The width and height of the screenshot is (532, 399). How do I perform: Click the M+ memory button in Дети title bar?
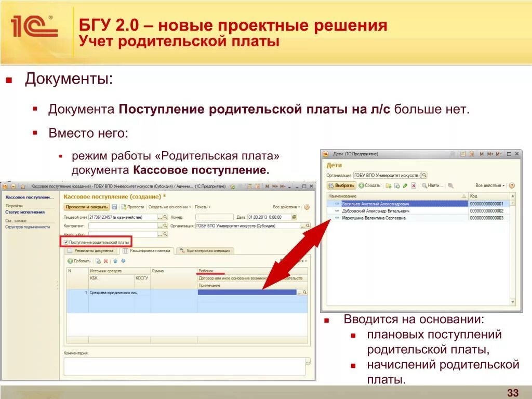[x=490, y=154]
